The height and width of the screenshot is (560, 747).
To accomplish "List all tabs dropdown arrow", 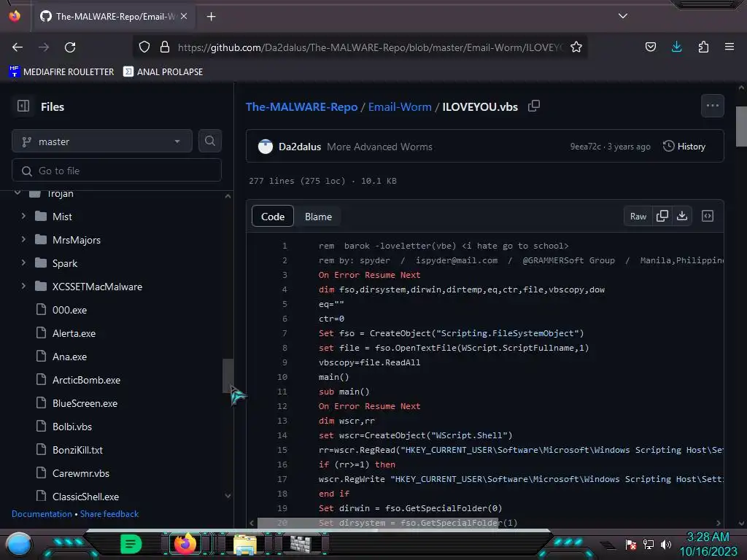I will [623, 16].
